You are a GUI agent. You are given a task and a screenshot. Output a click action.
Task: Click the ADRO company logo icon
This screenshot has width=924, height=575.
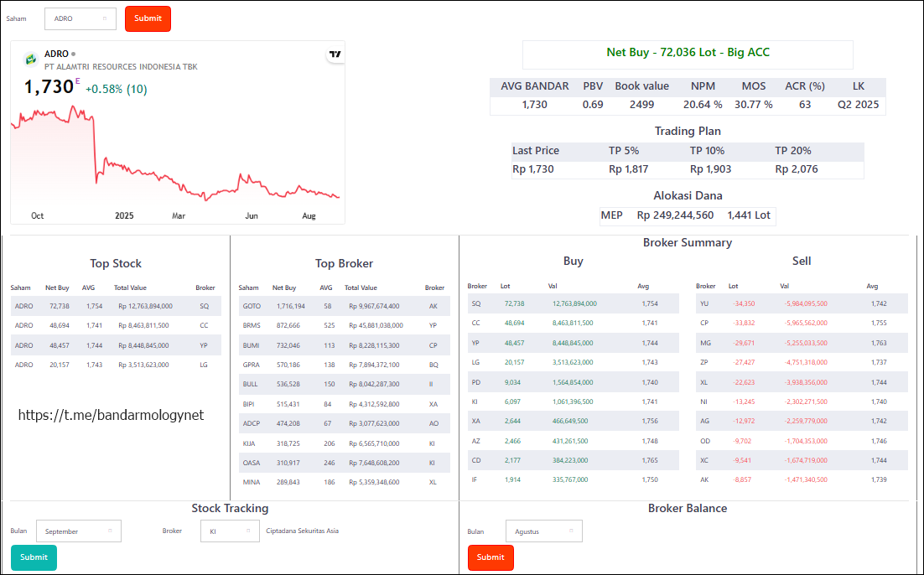31,60
